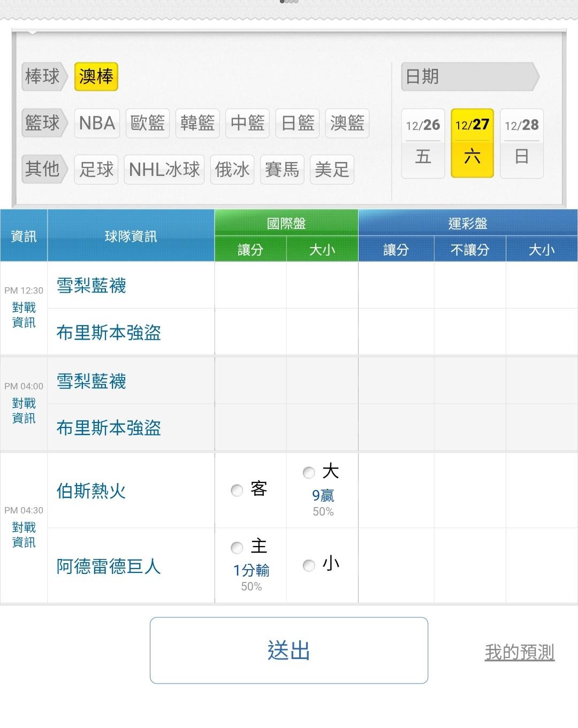Open the 賽馬 category
This screenshot has height=728, width=578.
click(282, 170)
